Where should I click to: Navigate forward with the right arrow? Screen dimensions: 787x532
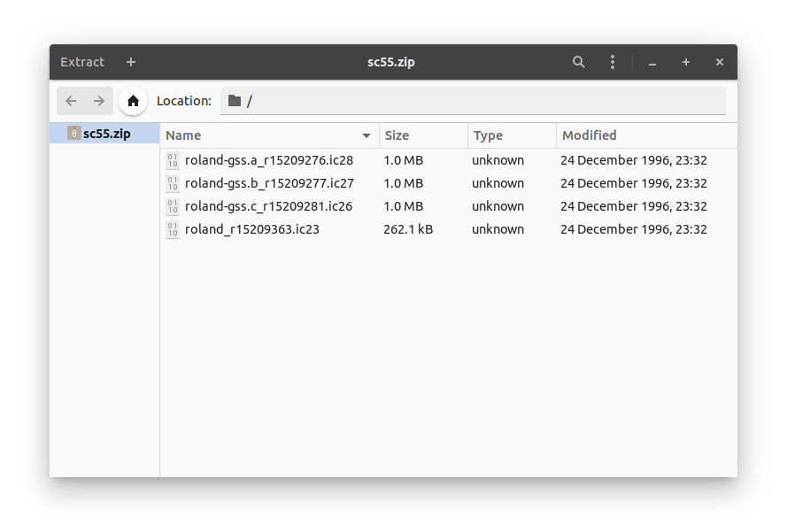(x=98, y=100)
